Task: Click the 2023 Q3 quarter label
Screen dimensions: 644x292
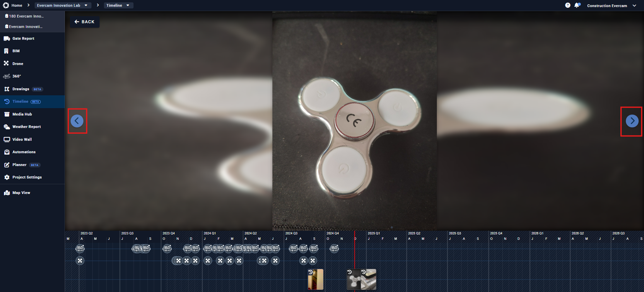Action: click(x=127, y=233)
